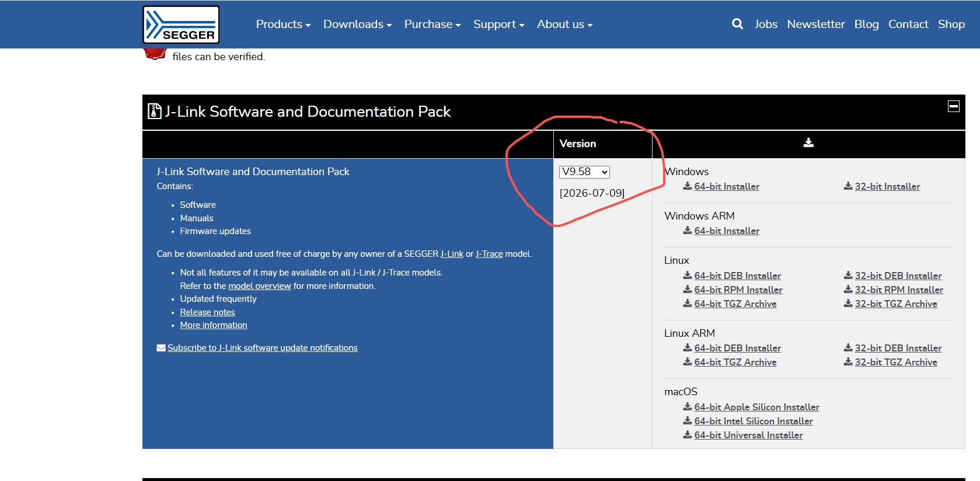
Task: Open the Purchase dropdown menu
Action: click(433, 24)
